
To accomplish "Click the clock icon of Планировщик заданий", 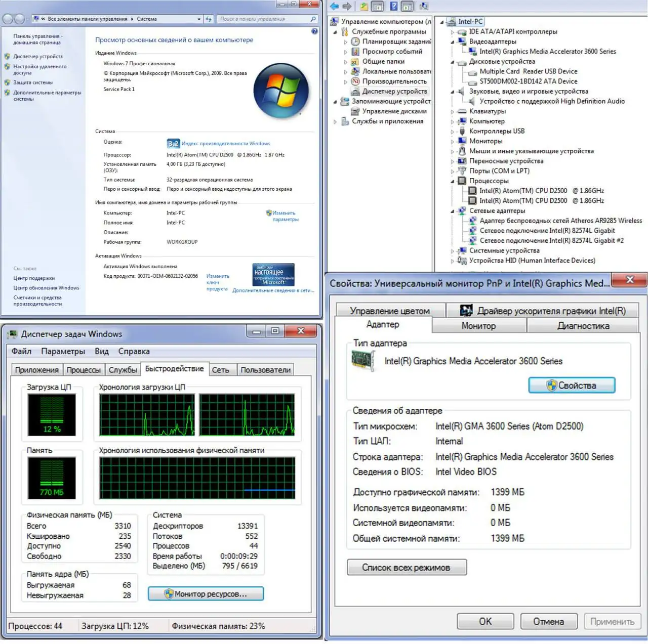I will pos(355,41).
